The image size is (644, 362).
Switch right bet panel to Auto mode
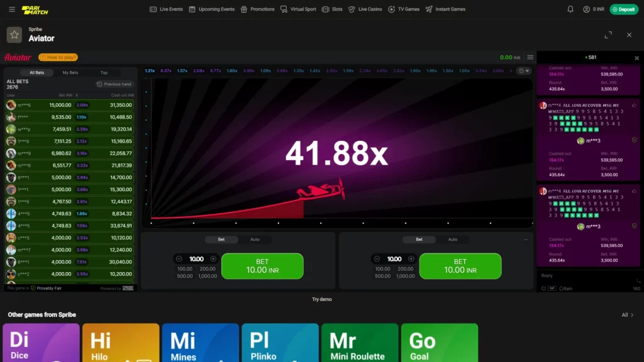[x=453, y=239]
